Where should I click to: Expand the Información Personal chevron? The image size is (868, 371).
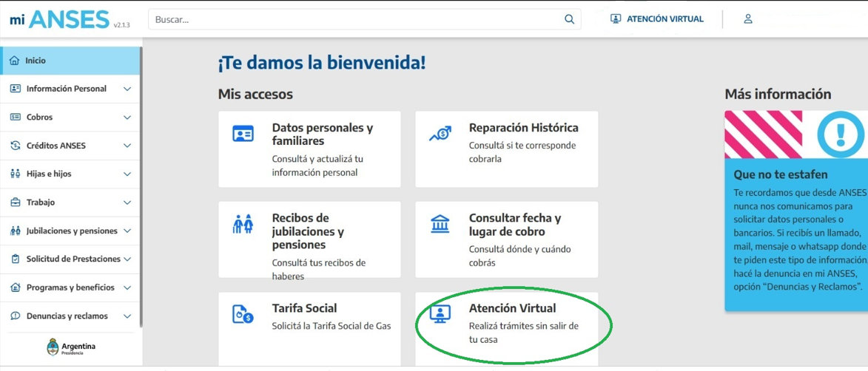[x=127, y=89]
